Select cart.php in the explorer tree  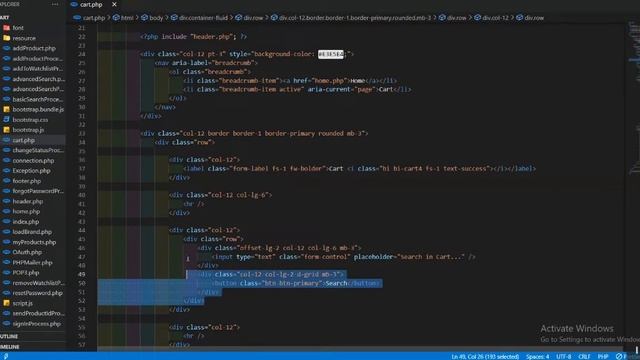(33, 140)
